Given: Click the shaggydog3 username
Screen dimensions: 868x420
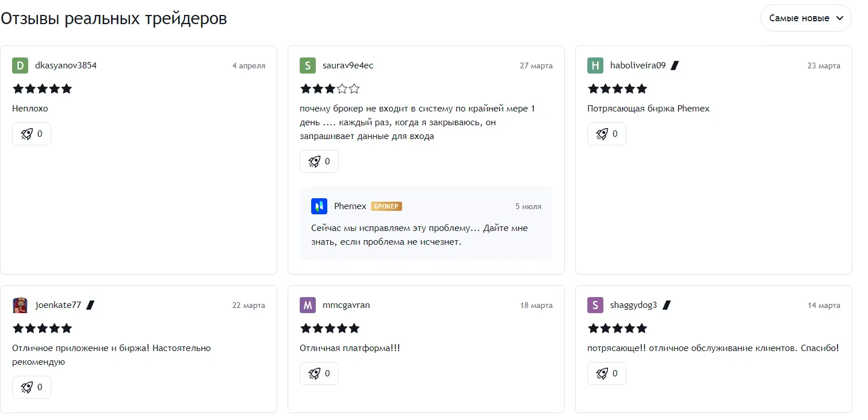Looking at the screenshot, I should click(x=633, y=305).
